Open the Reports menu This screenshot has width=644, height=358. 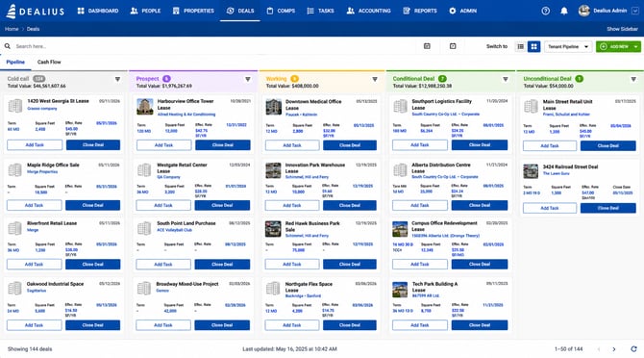(x=420, y=12)
